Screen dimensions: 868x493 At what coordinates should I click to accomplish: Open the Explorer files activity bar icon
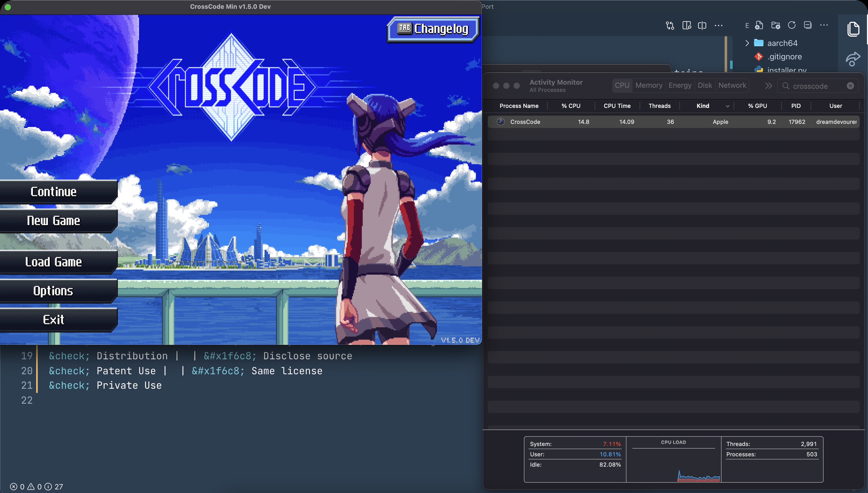853,29
